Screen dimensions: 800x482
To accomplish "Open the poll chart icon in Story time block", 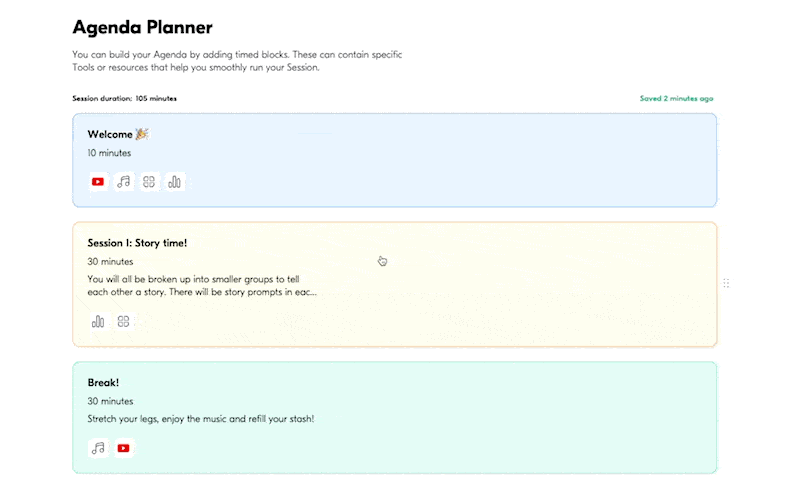I will [98, 322].
